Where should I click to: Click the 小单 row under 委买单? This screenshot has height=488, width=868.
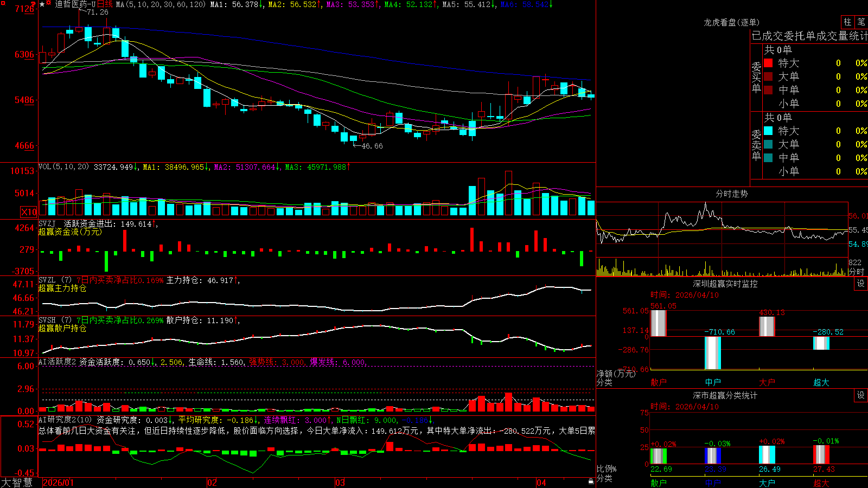click(x=815, y=104)
